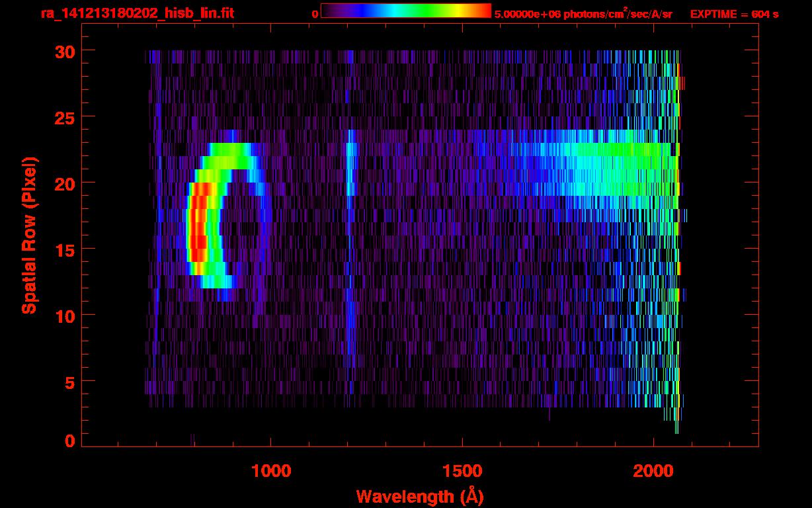The width and height of the screenshot is (812, 508).
Task: Click the filename ra_141213180202_hisb_lin.fit title
Action: pyautogui.click(x=137, y=13)
